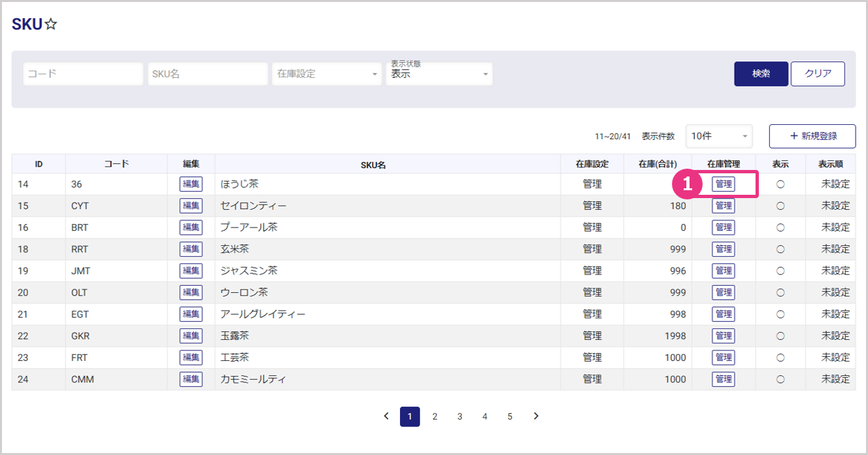Toggle display circle for 玄米茶 row
The height and width of the screenshot is (455, 868).
pyautogui.click(x=780, y=249)
